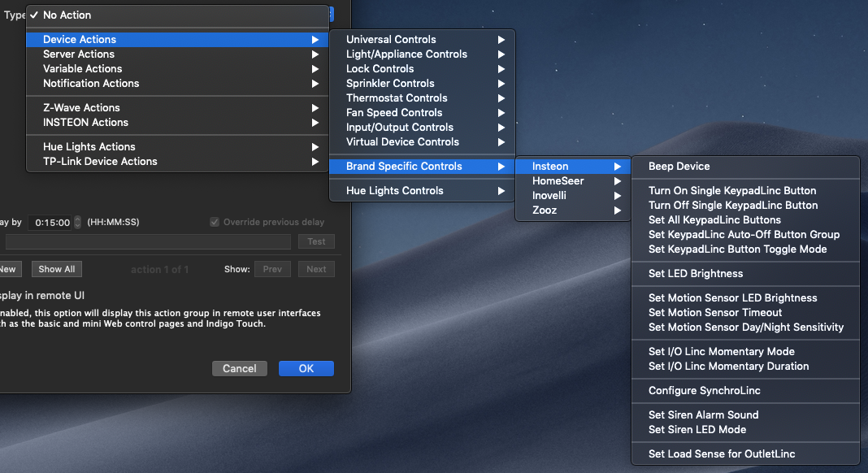Click the Prev button
The width and height of the screenshot is (868, 473).
(x=272, y=269)
